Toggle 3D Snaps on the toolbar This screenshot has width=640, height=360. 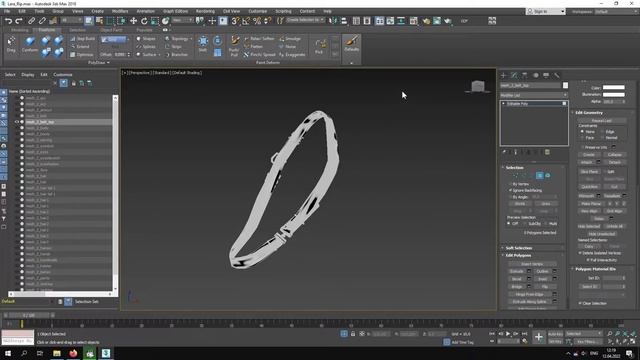pos(235,21)
